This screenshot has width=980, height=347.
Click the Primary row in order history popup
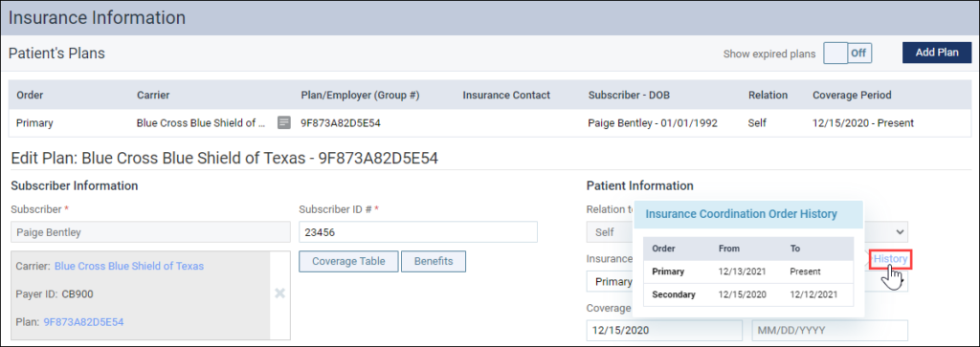point(748,272)
